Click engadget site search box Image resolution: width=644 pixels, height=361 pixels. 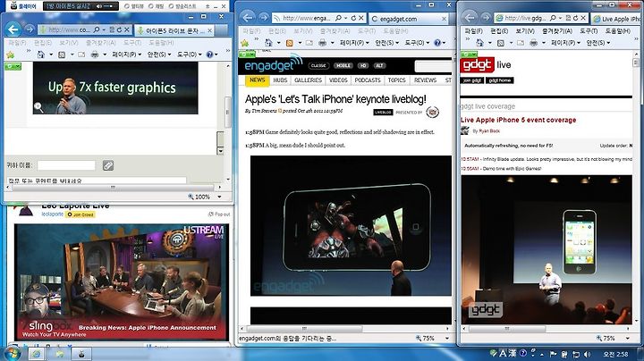click(x=433, y=66)
